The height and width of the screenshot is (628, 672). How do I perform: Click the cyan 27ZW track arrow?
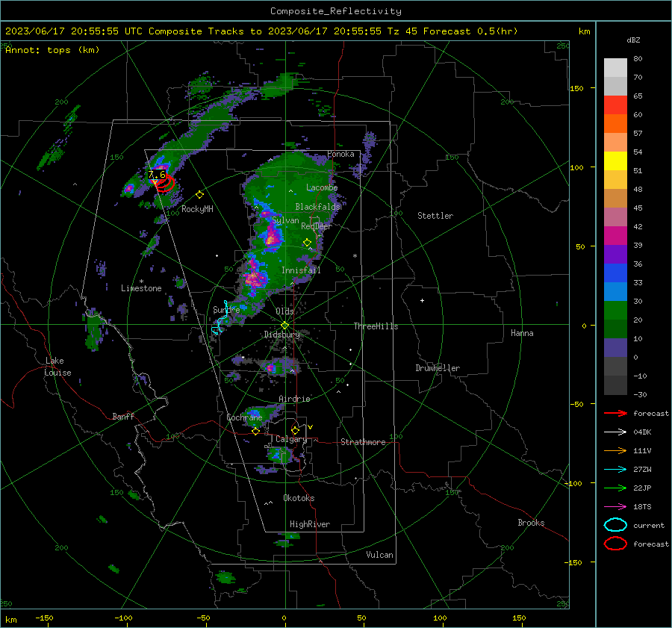coord(615,470)
